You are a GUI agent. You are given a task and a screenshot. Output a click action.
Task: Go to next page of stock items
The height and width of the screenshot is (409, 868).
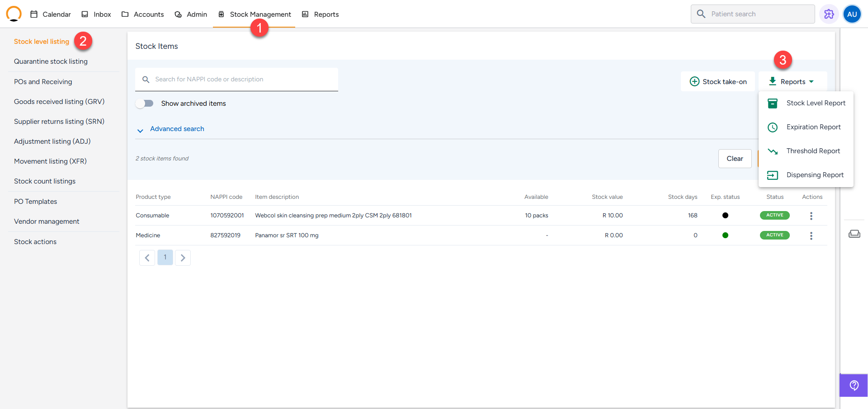coord(183,258)
